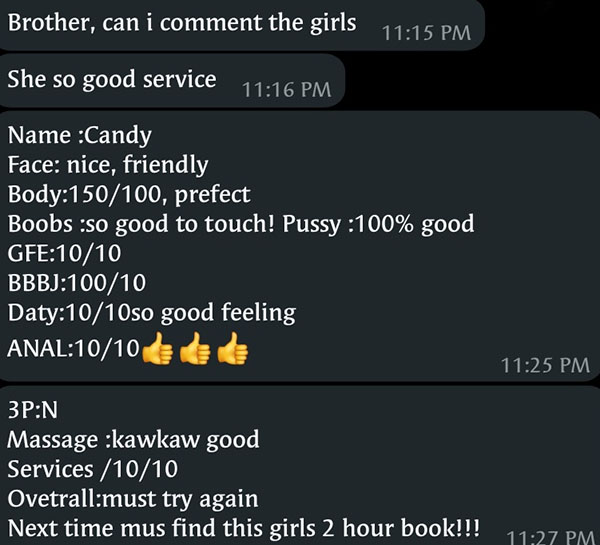Image resolution: width=600 pixels, height=545 pixels.
Task: Click the "BBBJ:100/10" rating line
Action: [77, 283]
